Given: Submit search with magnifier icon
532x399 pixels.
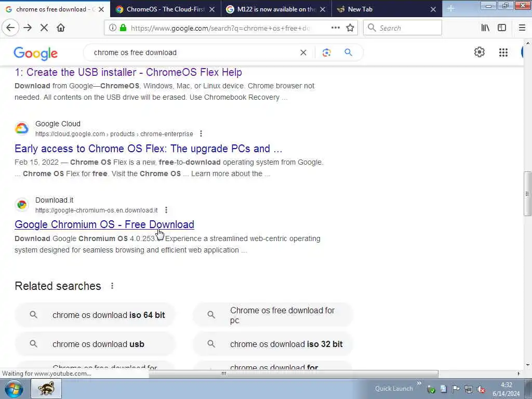Looking at the screenshot, I should (348, 52).
